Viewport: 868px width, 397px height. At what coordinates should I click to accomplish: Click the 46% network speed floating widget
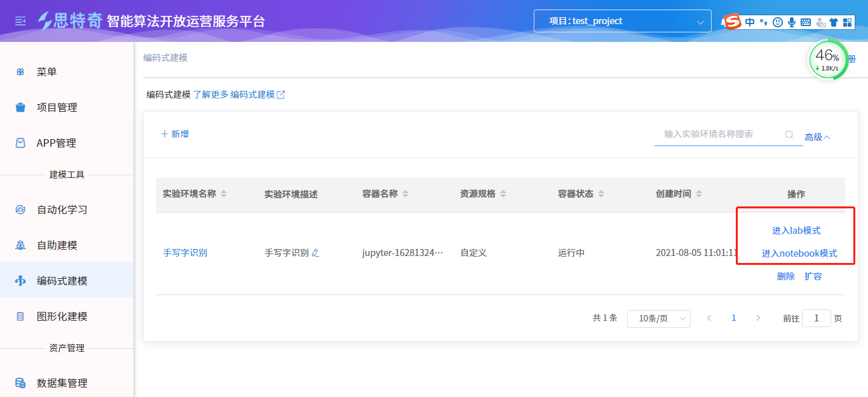[828, 59]
